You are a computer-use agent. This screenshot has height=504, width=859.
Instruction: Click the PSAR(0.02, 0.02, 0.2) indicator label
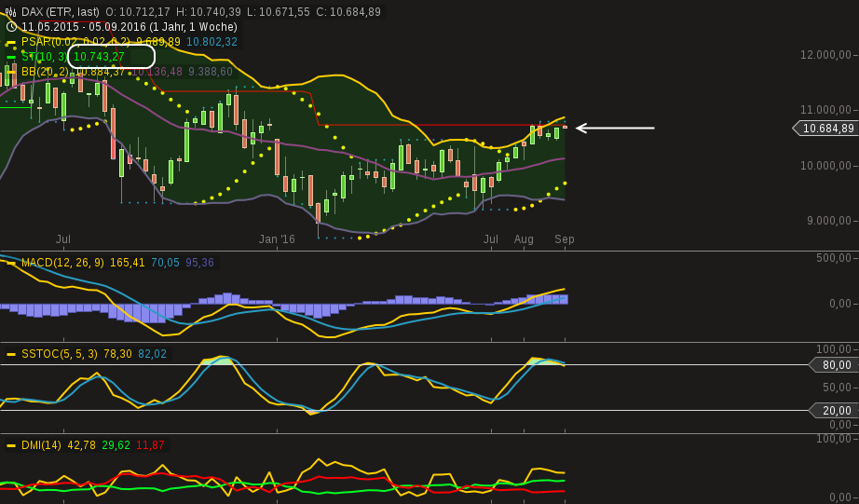[75, 42]
